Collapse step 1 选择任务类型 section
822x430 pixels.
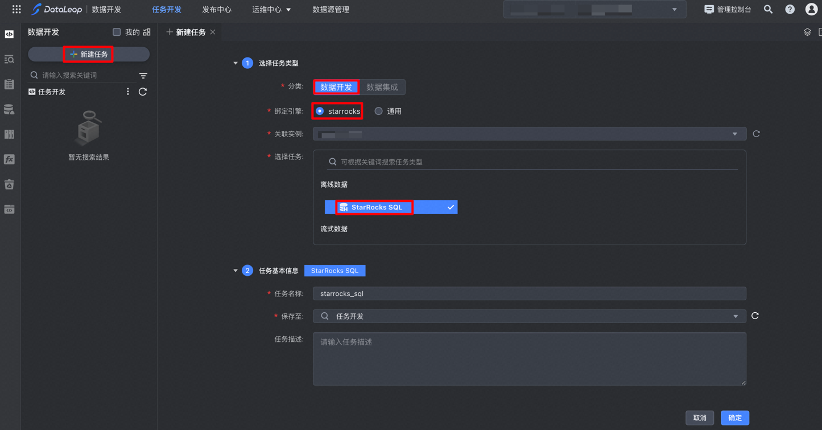pyautogui.click(x=235, y=63)
